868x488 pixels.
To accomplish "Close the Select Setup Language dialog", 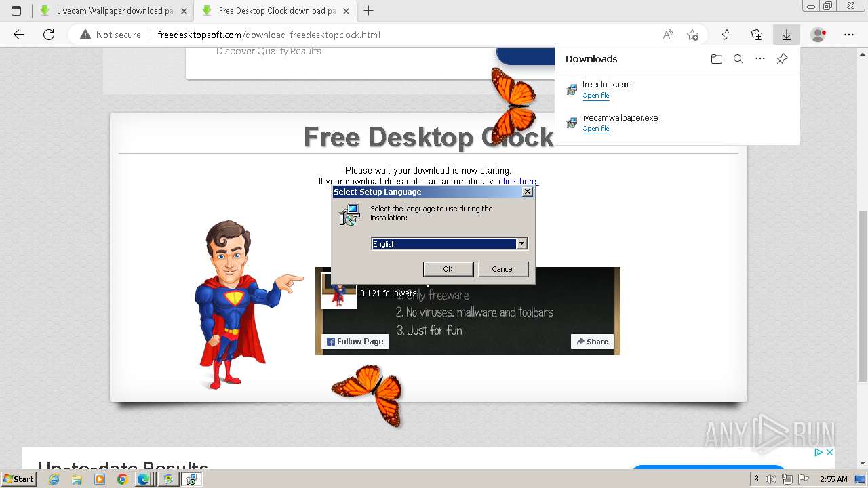I will click(x=528, y=192).
